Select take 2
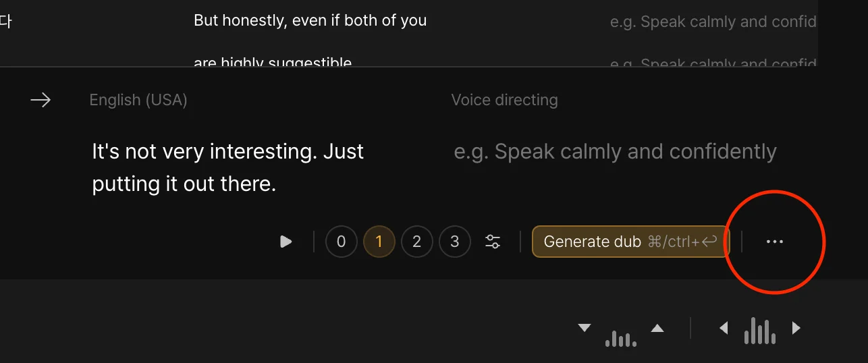Image resolution: width=868 pixels, height=363 pixels. point(417,242)
